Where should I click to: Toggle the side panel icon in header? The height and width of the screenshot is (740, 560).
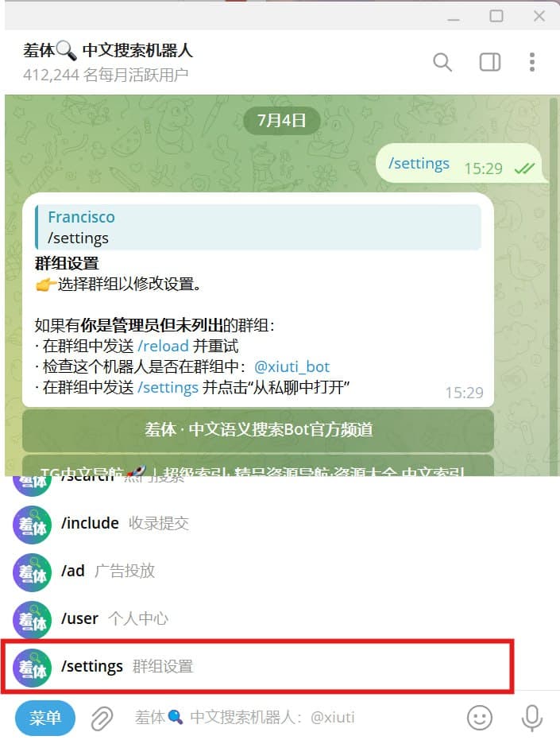[x=490, y=62]
